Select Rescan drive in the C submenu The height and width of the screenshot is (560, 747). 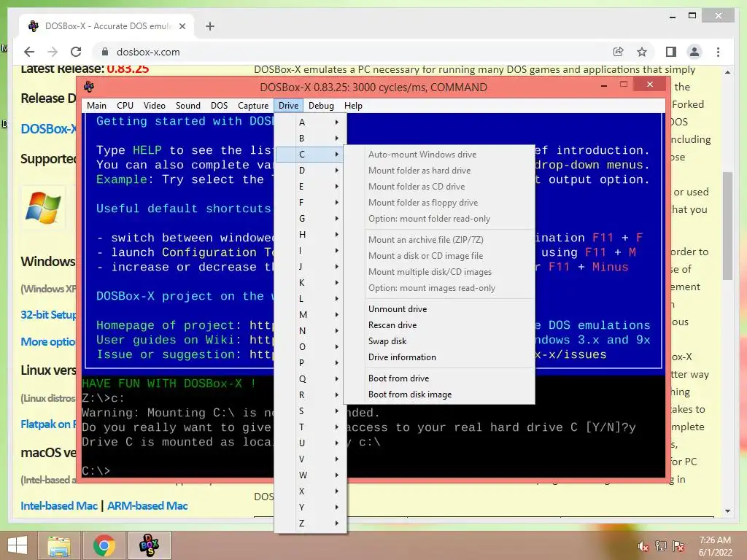pyautogui.click(x=438, y=325)
